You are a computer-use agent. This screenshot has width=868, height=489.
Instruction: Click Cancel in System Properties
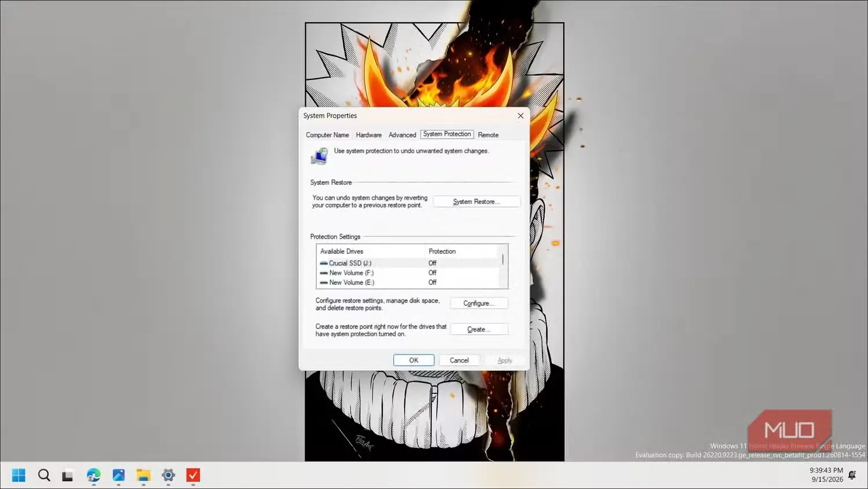point(459,360)
